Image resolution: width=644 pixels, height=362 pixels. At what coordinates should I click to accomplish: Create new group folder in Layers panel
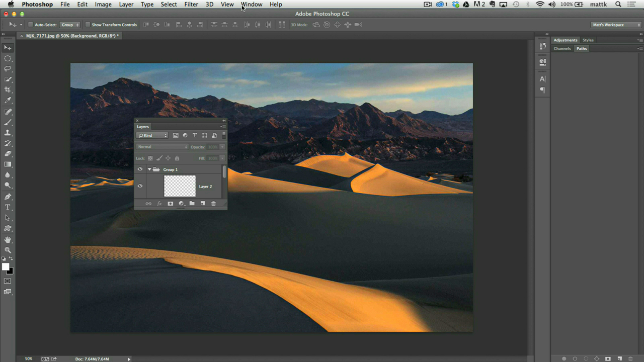pyautogui.click(x=192, y=204)
